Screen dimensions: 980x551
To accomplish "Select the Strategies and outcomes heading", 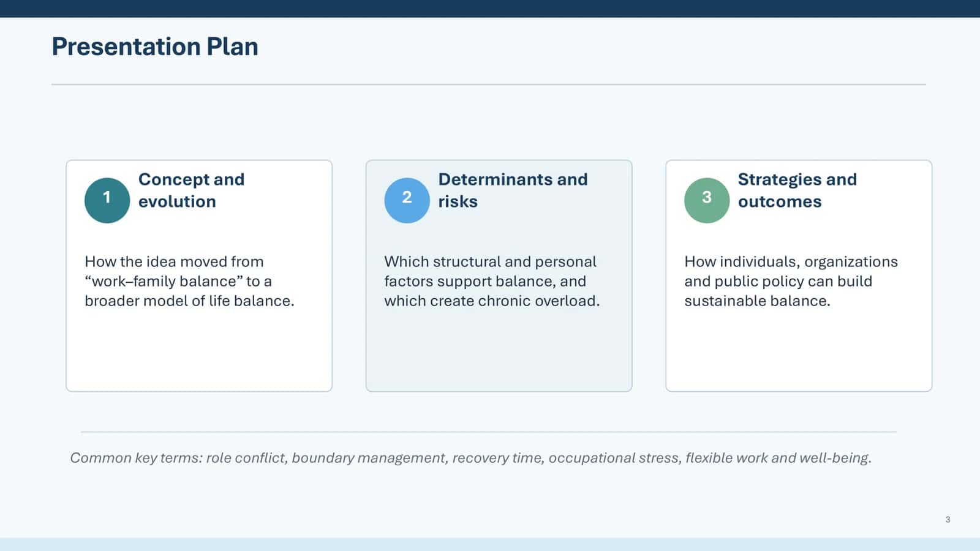I will (797, 190).
